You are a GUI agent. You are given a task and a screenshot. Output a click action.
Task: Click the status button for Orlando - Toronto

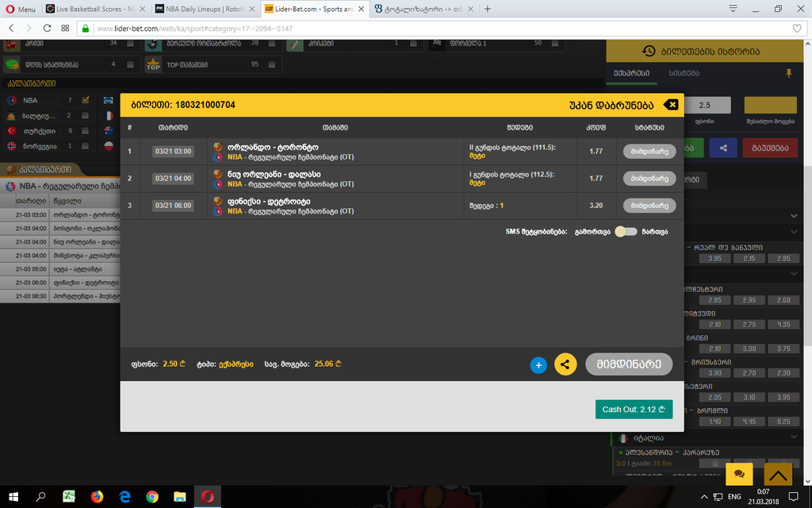[x=649, y=152]
